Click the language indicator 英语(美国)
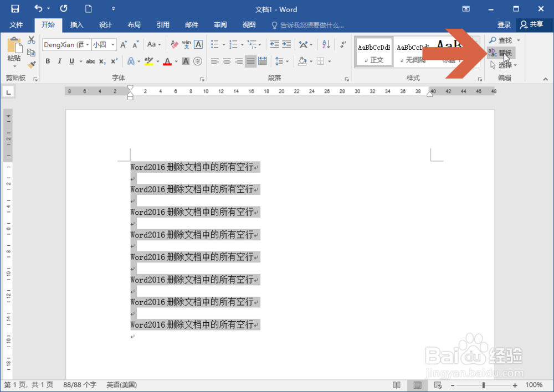Image resolution: width=554 pixels, height=392 pixels. click(x=121, y=385)
